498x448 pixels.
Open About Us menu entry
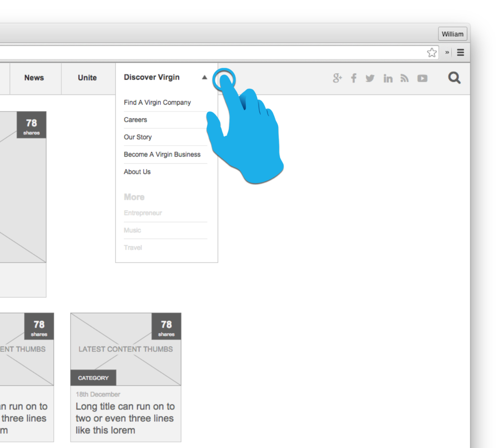137,172
